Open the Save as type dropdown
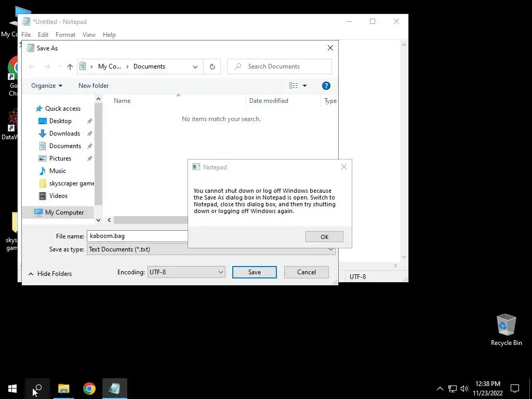Image resolution: width=532 pixels, height=399 pixels. tap(211, 249)
